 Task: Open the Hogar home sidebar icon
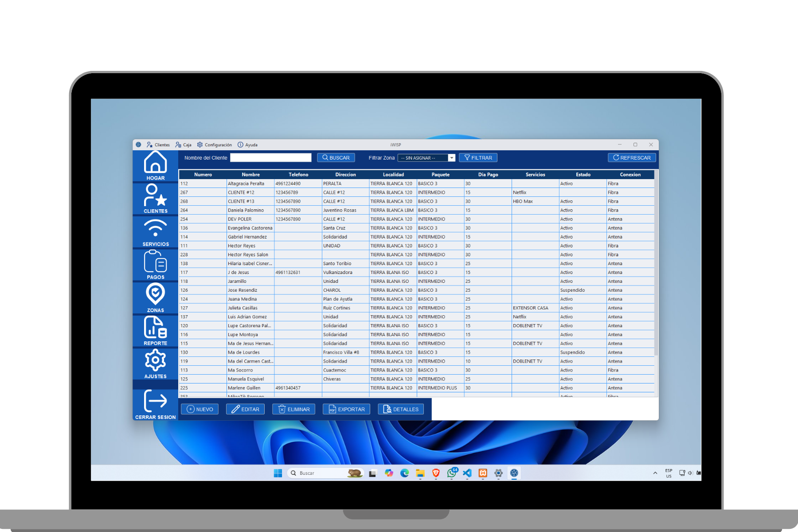point(155,165)
